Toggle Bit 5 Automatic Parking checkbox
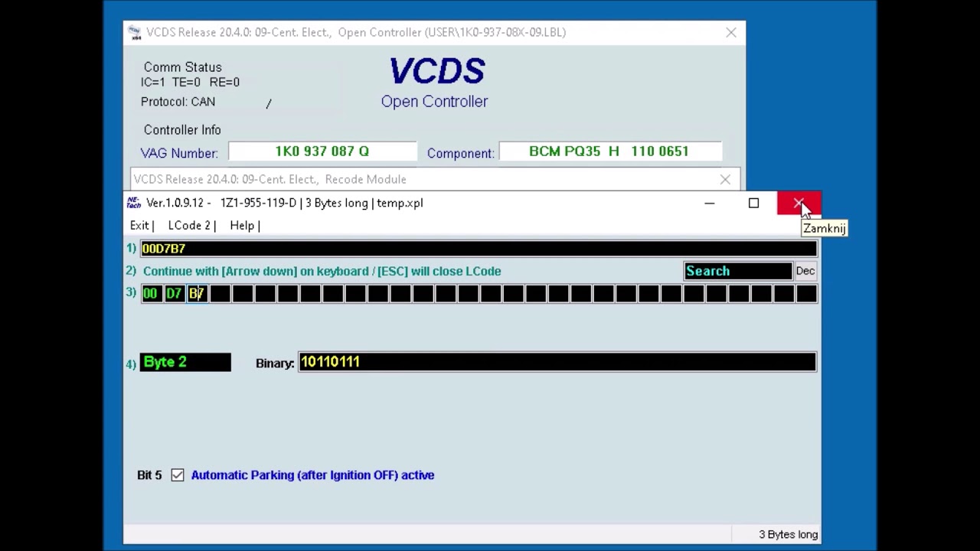 coord(178,475)
